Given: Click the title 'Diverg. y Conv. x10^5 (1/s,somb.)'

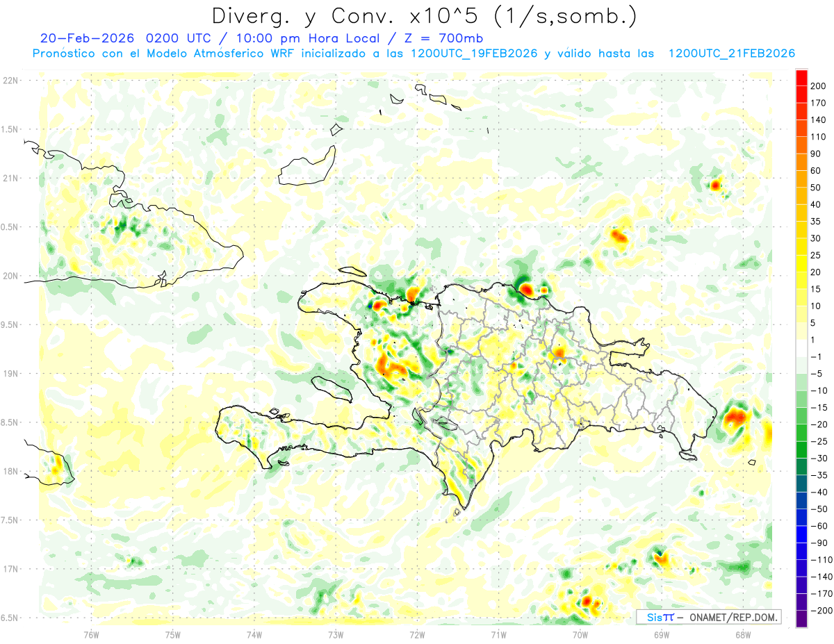Looking at the screenshot, I should click(x=424, y=15).
